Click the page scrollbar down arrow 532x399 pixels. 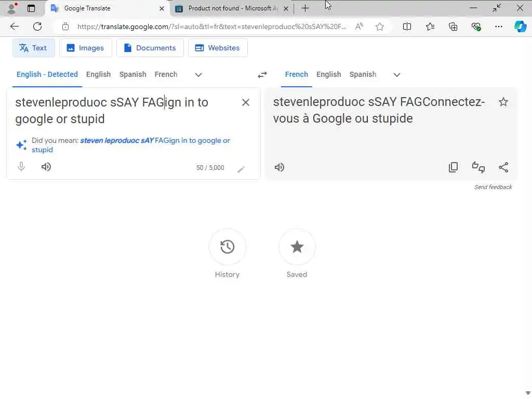(x=528, y=393)
